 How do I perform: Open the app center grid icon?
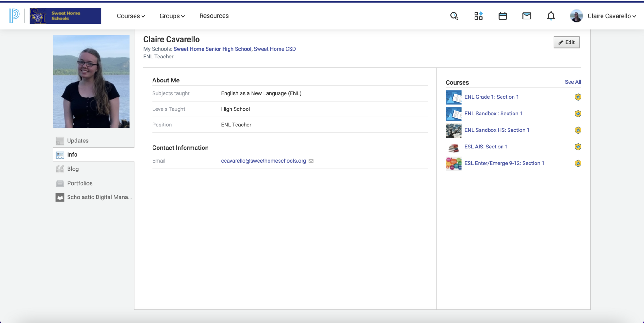(478, 16)
